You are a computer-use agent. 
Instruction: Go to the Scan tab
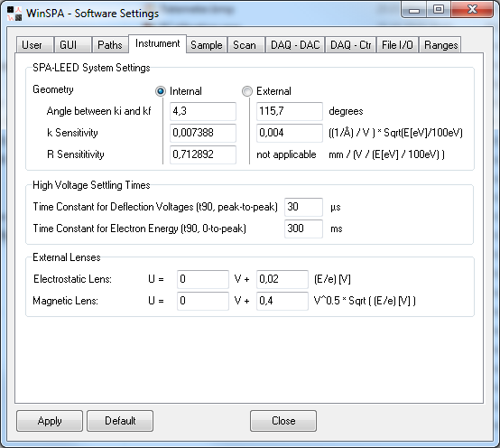[x=245, y=44]
